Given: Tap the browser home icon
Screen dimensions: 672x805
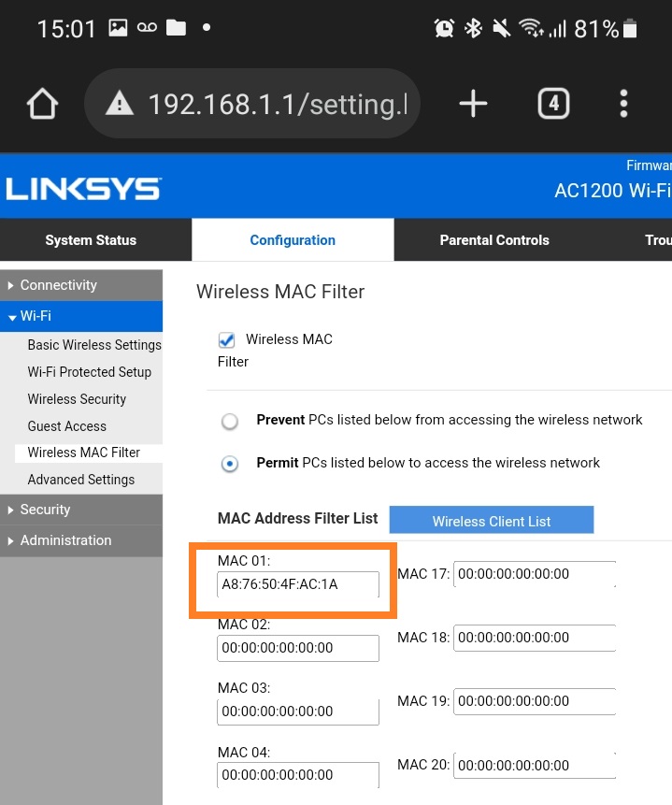Looking at the screenshot, I should pyautogui.click(x=43, y=104).
